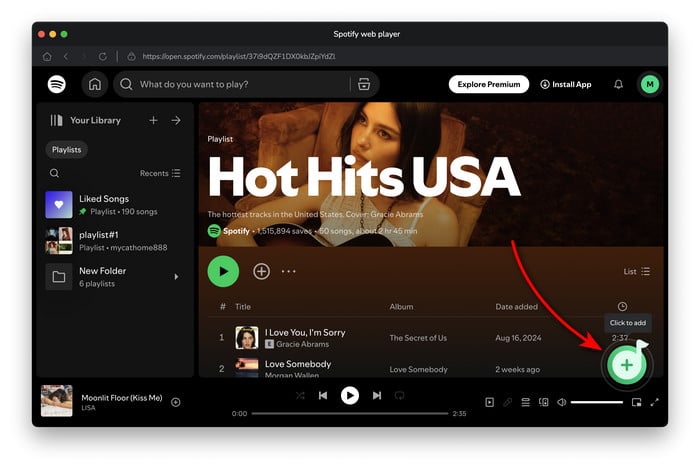This screenshot has width=700, height=469.
Task: Sort by Date added column header
Action: point(517,307)
